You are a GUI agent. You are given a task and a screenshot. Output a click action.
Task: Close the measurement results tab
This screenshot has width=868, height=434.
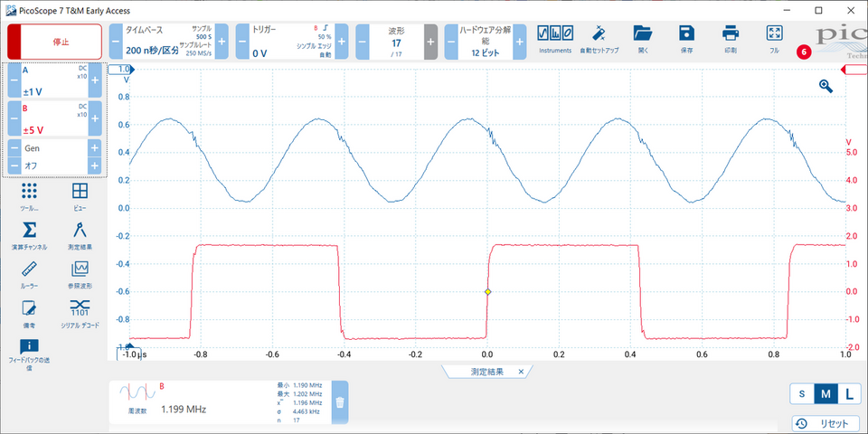[521, 372]
